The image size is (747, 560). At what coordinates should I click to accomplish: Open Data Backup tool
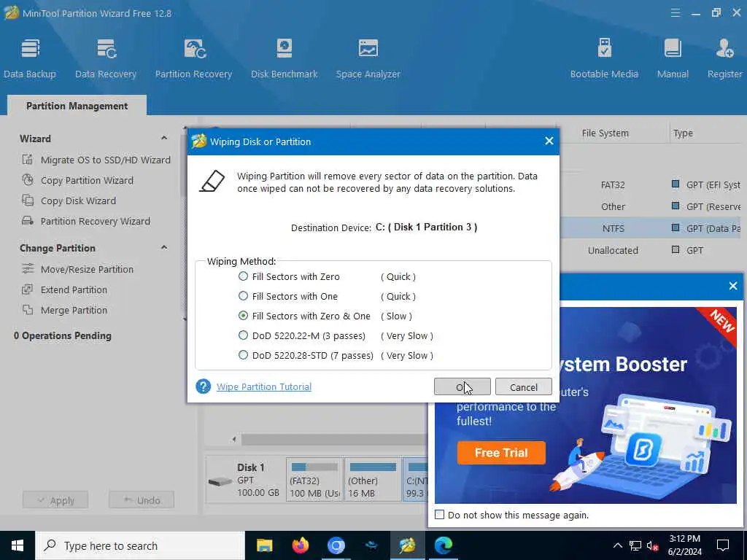(30, 58)
